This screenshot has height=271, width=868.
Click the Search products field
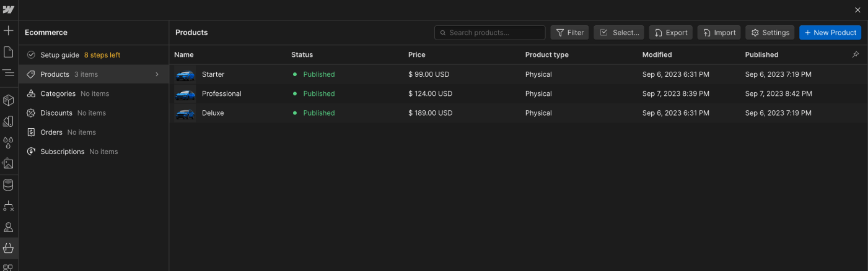(x=490, y=33)
